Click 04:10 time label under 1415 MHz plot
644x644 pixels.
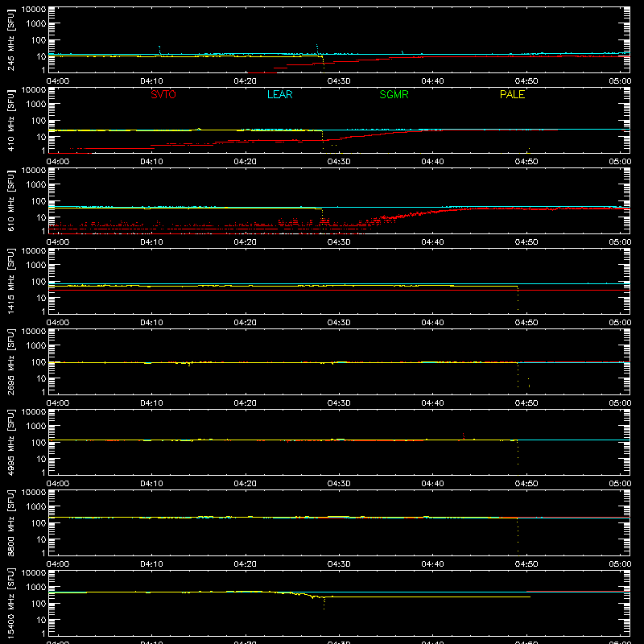pyautogui.click(x=151, y=323)
